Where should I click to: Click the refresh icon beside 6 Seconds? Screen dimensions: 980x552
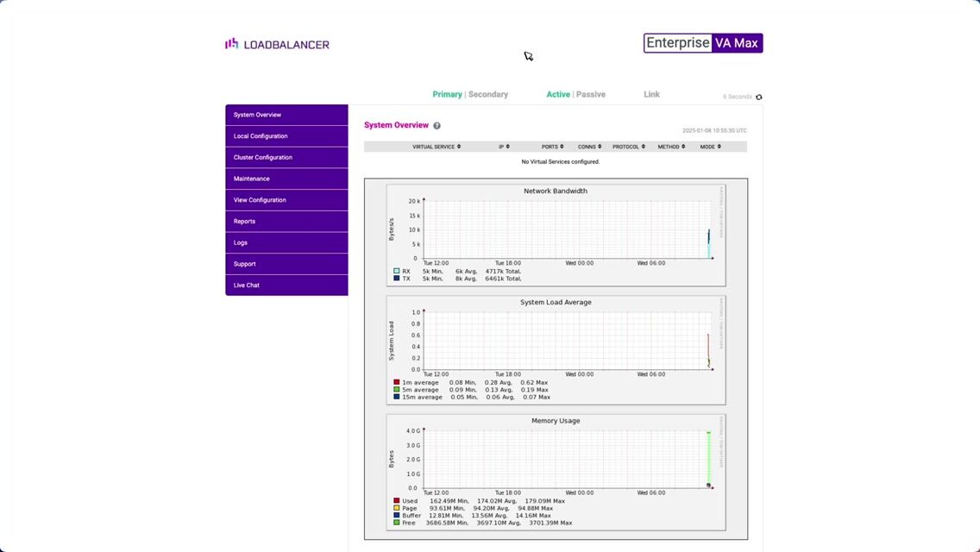pos(759,97)
